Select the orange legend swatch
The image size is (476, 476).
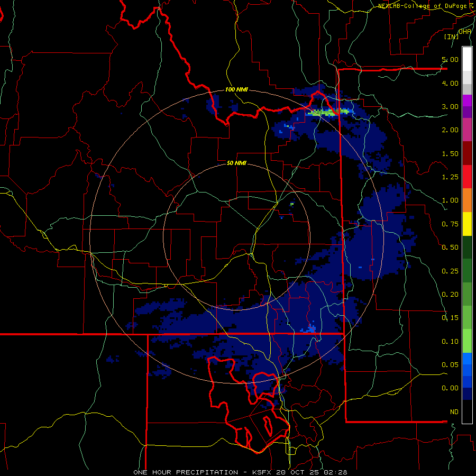tap(467, 200)
